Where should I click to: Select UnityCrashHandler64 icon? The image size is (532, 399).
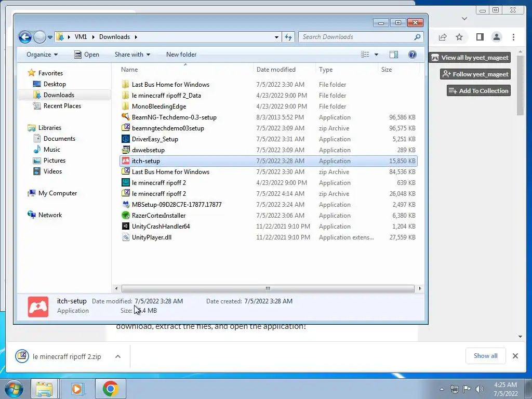click(126, 226)
